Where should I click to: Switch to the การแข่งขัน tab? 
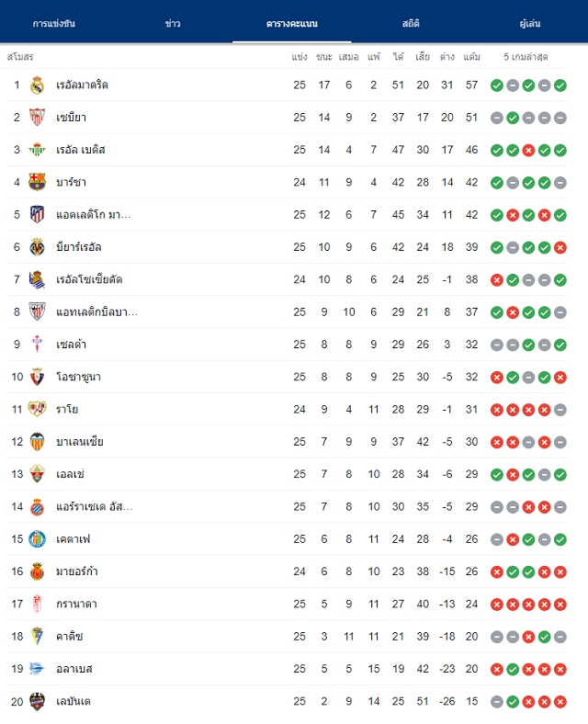[x=54, y=24]
